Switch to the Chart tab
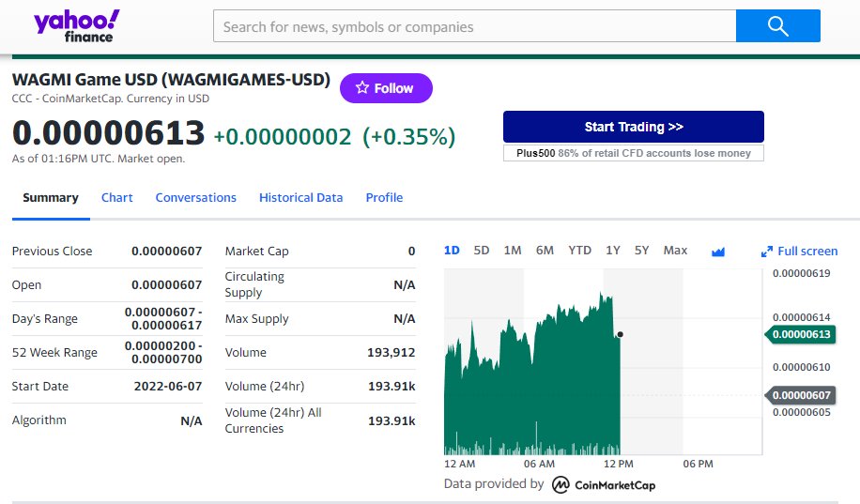Screen dimensions: 860x504 click(116, 197)
